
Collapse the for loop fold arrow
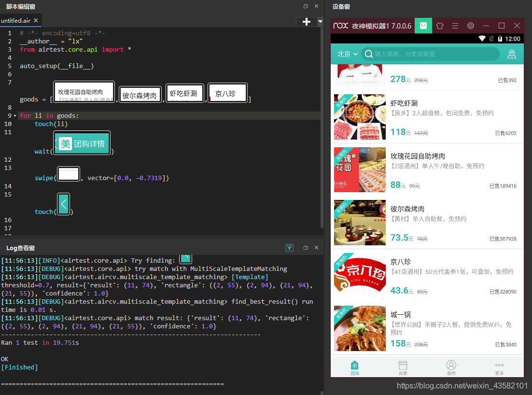click(x=14, y=116)
